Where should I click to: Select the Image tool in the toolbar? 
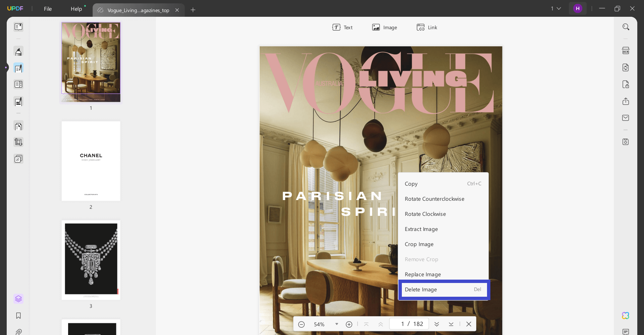384,27
